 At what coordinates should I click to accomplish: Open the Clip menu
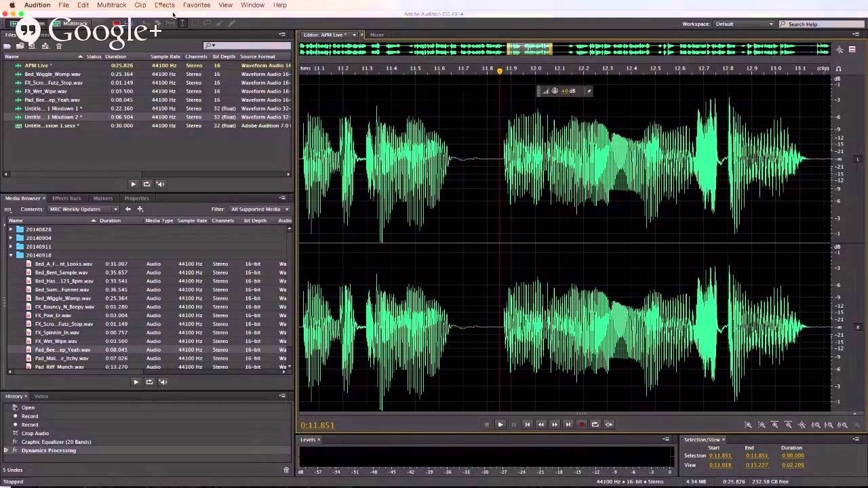tap(140, 5)
